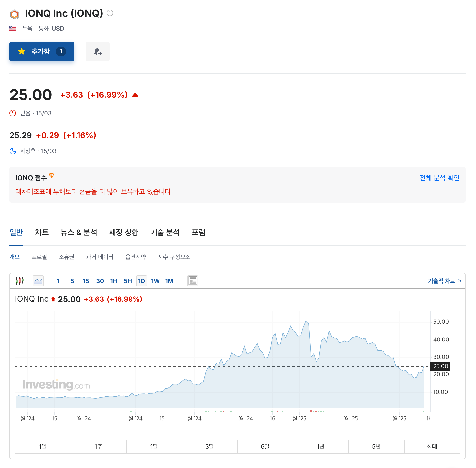Click the 닫음 · 15/03 status text
Screen dimensions: 476x468
click(36, 113)
